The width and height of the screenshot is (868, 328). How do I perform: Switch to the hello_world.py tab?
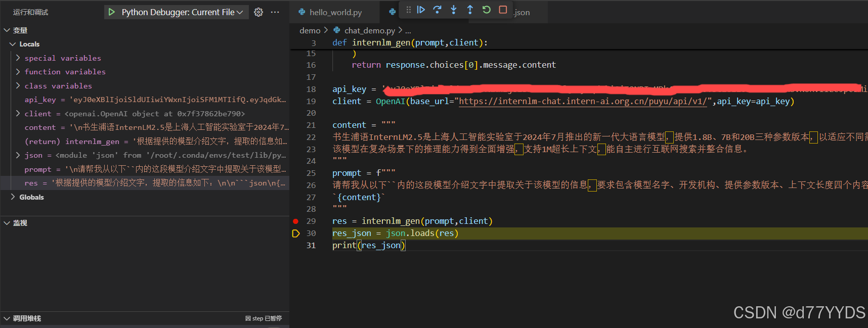(x=335, y=12)
